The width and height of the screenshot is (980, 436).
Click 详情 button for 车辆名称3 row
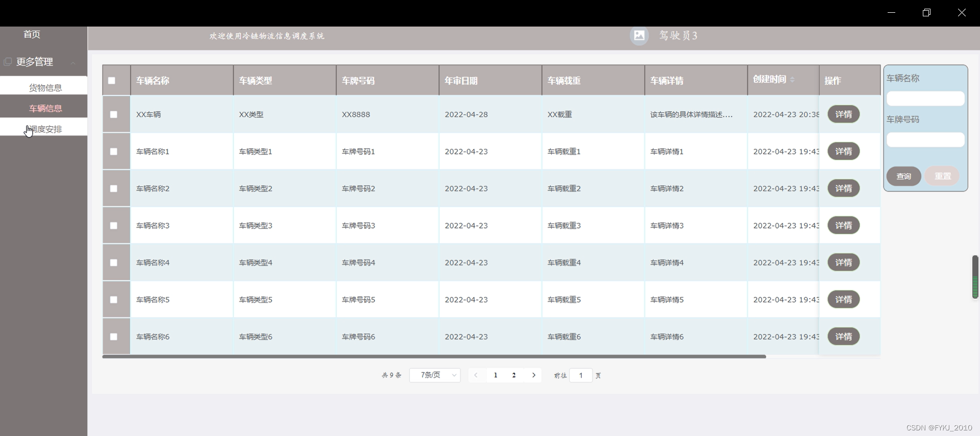coord(843,226)
